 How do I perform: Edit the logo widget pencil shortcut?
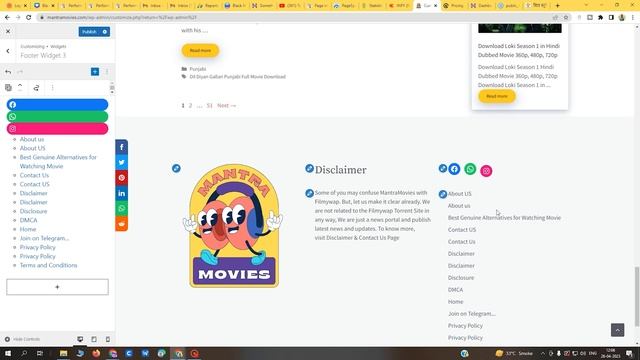click(x=176, y=168)
